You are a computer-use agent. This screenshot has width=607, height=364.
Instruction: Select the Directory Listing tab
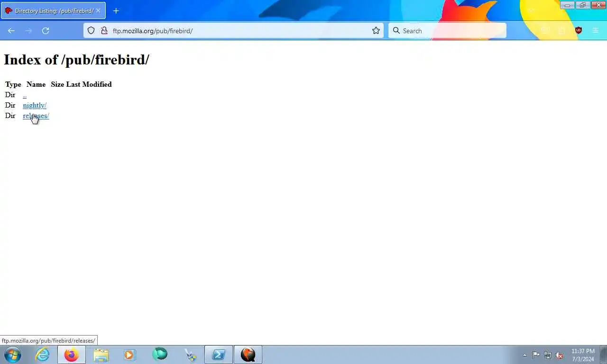click(x=53, y=10)
